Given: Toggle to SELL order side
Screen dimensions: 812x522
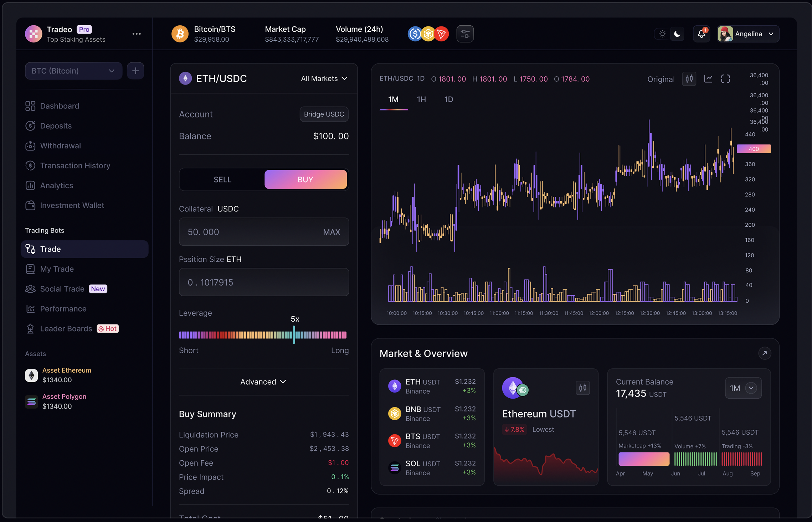Looking at the screenshot, I should tap(222, 179).
